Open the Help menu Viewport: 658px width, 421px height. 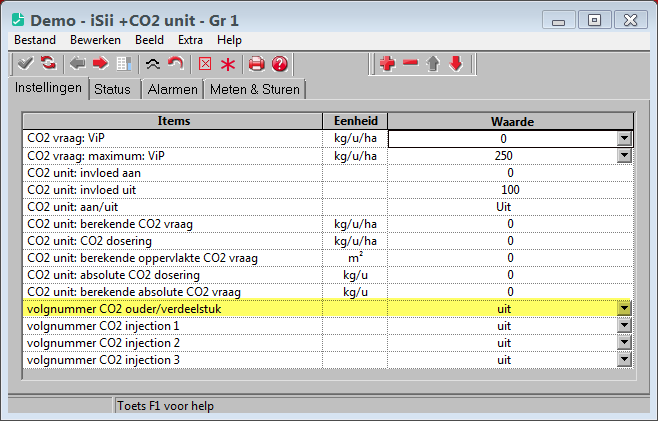pos(229,40)
